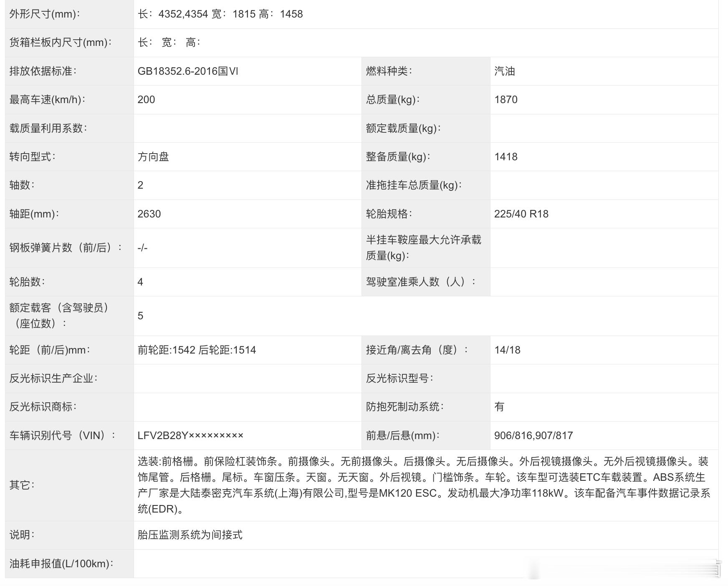This screenshot has width=728, height=586.
Task: Select overhang value 906/816,907/817
Action: (x=533, y=436)
